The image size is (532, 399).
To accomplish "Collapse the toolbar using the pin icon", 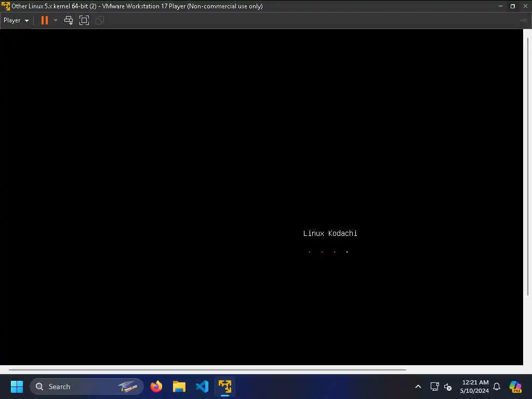I will coord(523,20).
